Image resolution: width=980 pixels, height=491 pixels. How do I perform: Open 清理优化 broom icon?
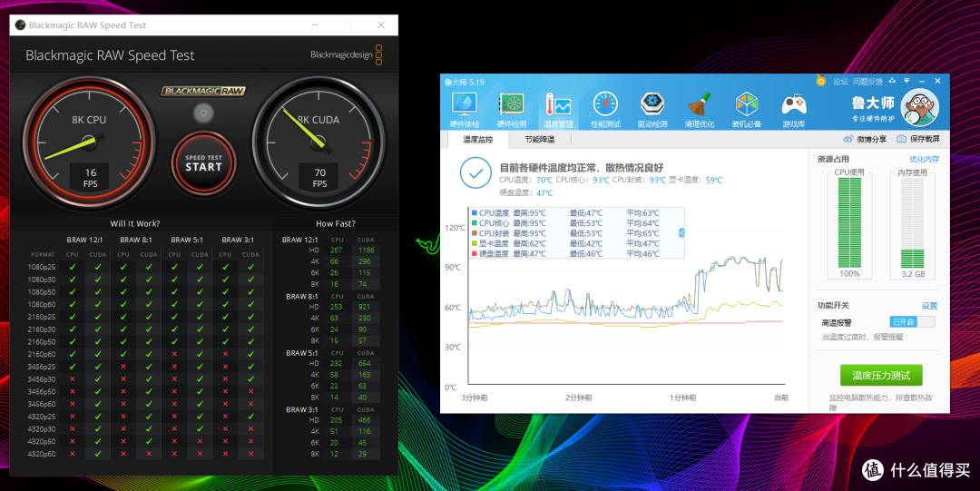700,104
